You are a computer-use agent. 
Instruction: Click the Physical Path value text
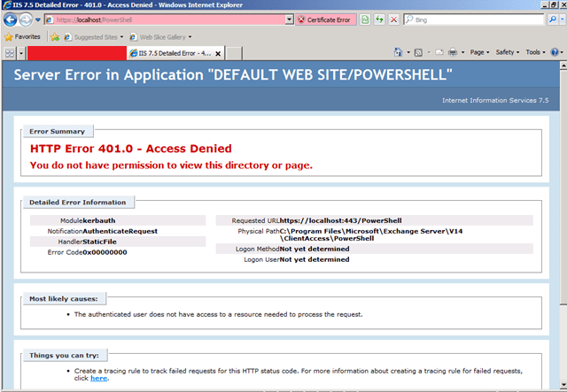point(371,234)
